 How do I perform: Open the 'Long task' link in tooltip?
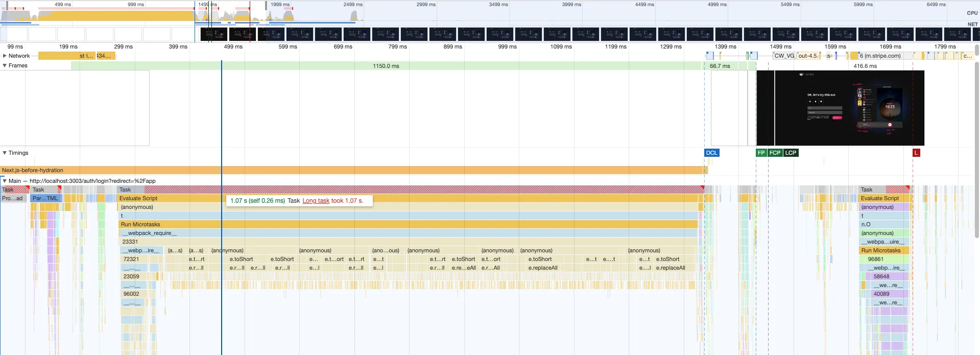pos(316,201)
